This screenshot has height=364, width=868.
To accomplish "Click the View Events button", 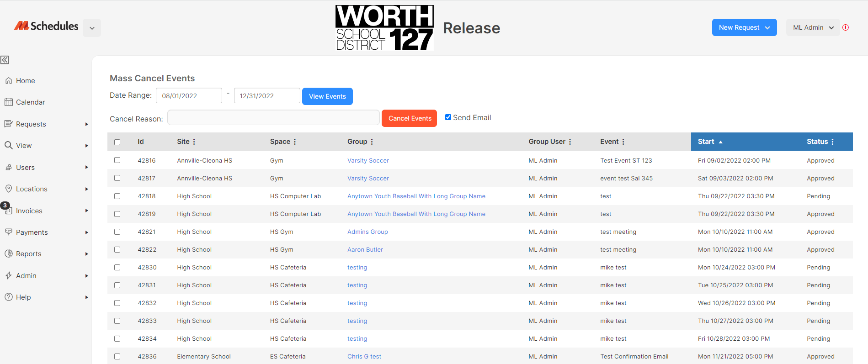I will point(327,96).
